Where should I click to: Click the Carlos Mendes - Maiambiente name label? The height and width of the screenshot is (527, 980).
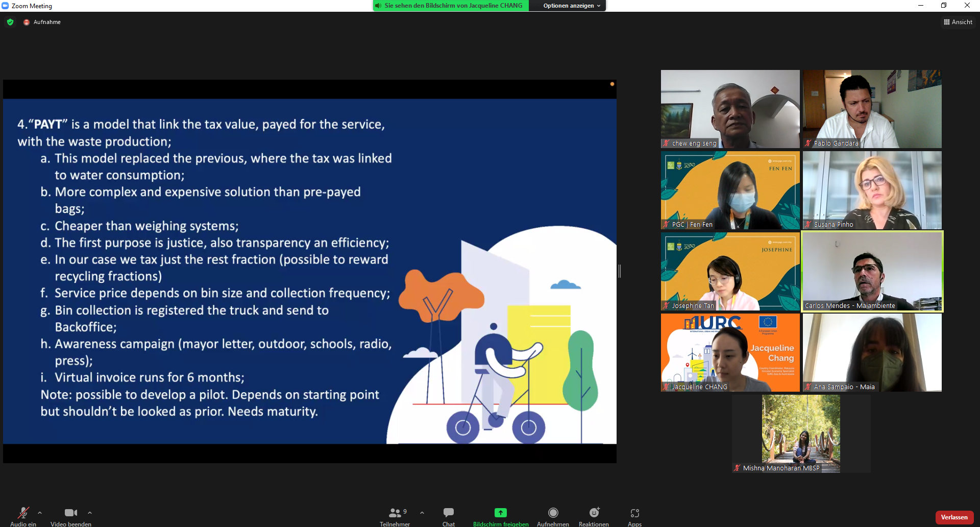point(850,306)
